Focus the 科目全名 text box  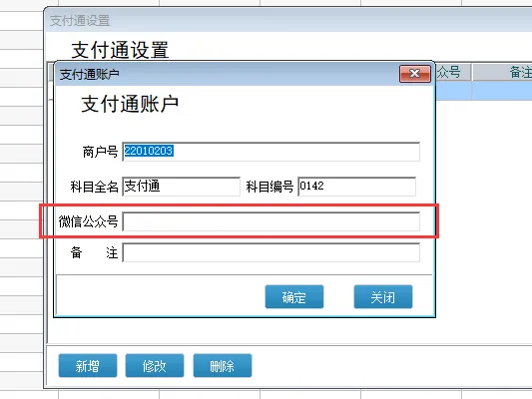(182, 187)
